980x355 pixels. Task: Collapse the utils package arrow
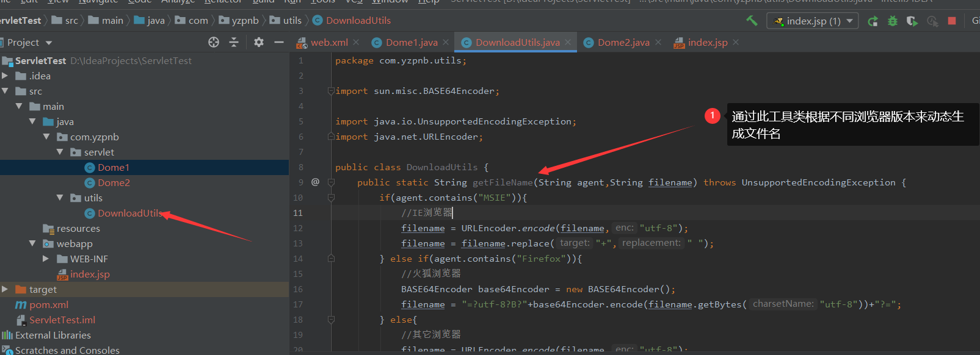(x=60, y=198)
